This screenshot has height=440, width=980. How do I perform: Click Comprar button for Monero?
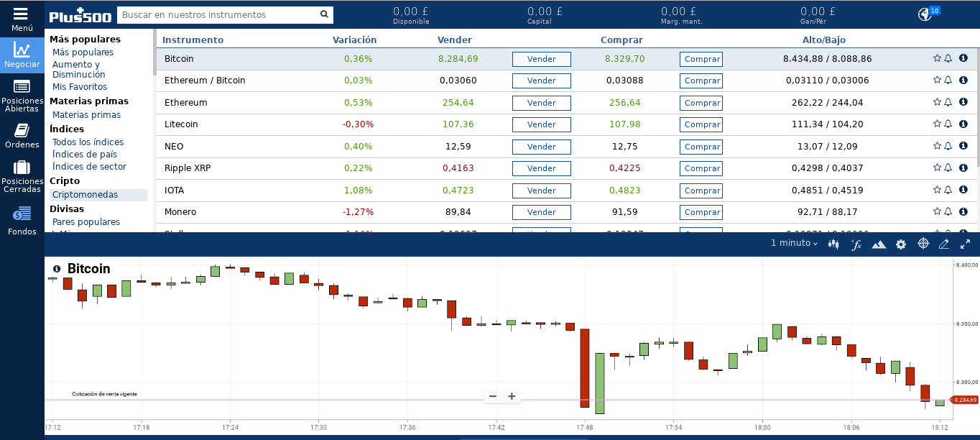[x=701, y=212]
